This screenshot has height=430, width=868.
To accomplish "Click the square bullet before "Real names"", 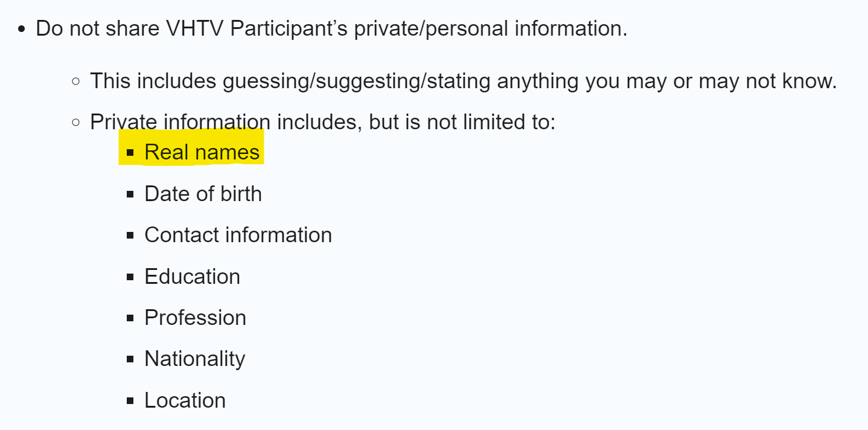I will [130, 153].
